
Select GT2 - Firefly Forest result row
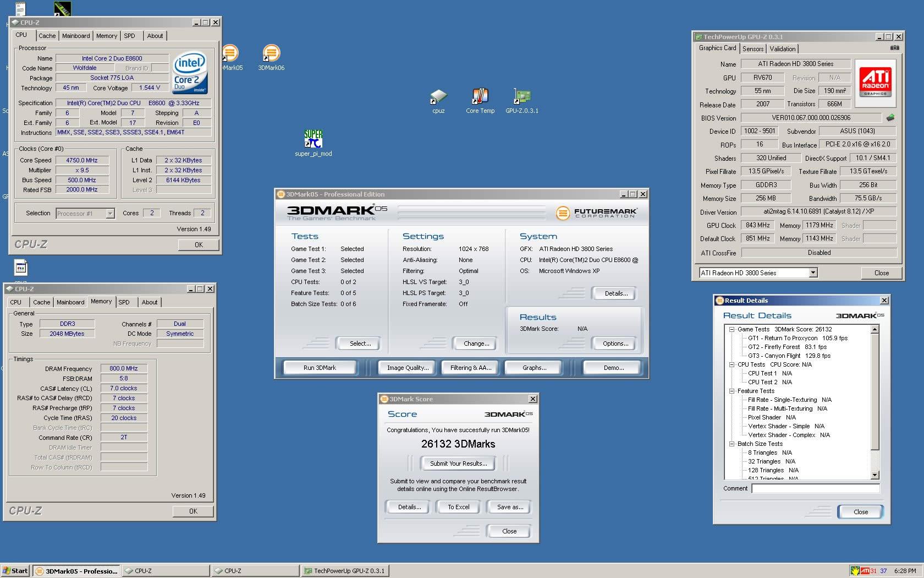[x=787, y=347]
